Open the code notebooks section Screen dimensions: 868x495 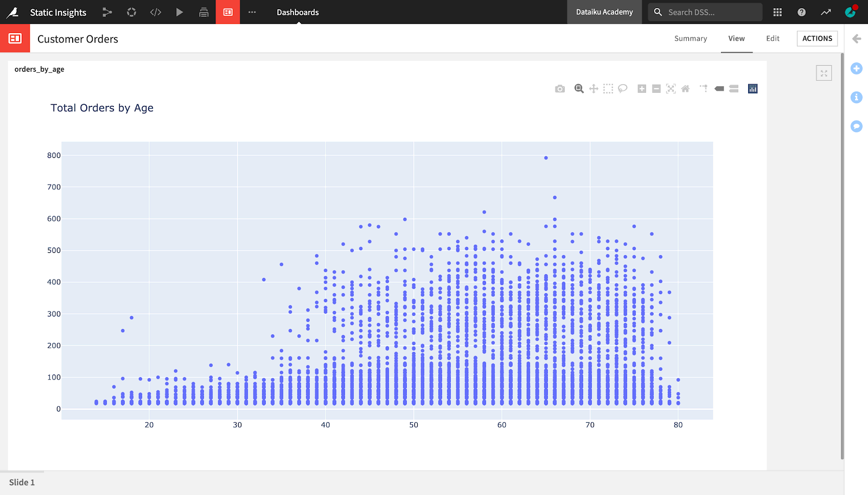[x=155, y=12]
